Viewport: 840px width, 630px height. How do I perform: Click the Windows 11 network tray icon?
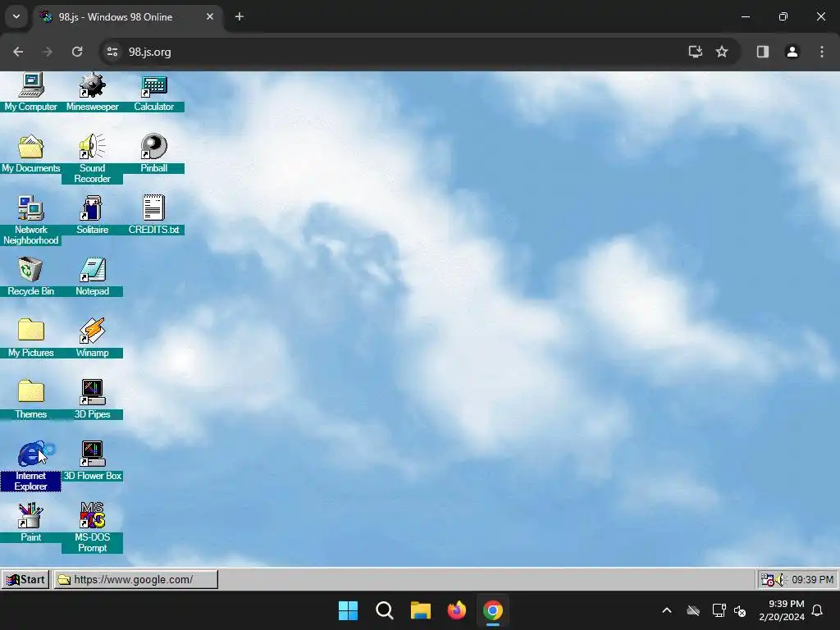coord(719,610)
